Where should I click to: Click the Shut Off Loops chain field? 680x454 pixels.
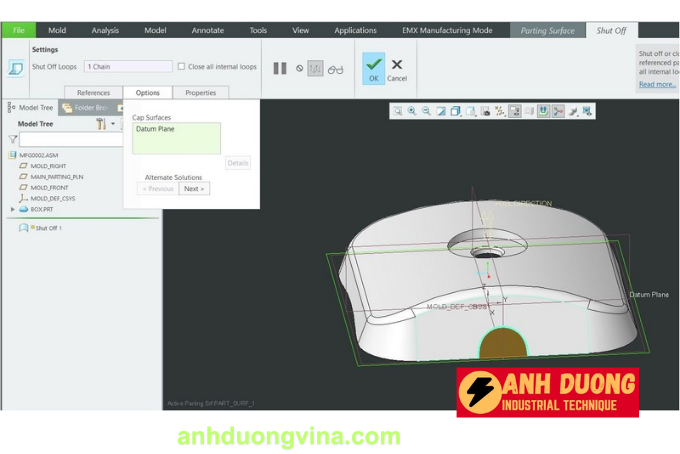[x=128, y=67]
